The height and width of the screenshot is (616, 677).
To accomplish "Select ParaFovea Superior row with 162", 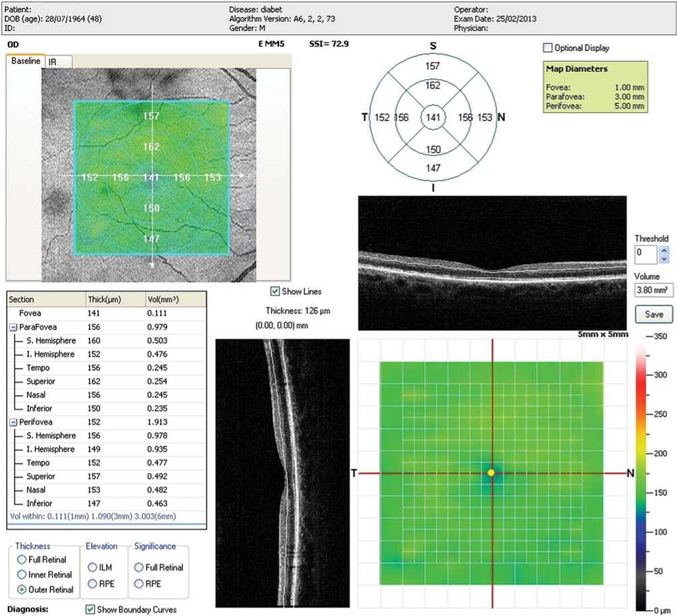I will coord(106,381).
